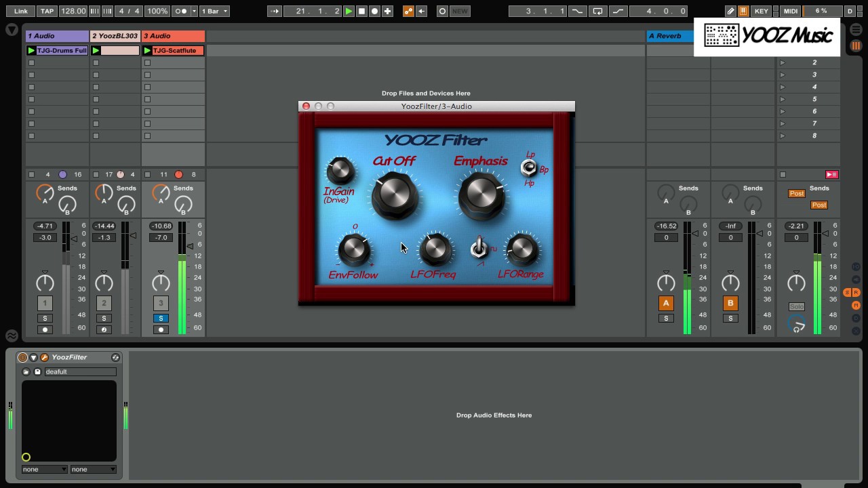Collapse the YoozFilter device with the triangle
The image size is (868, 488).
pos(33,357)
